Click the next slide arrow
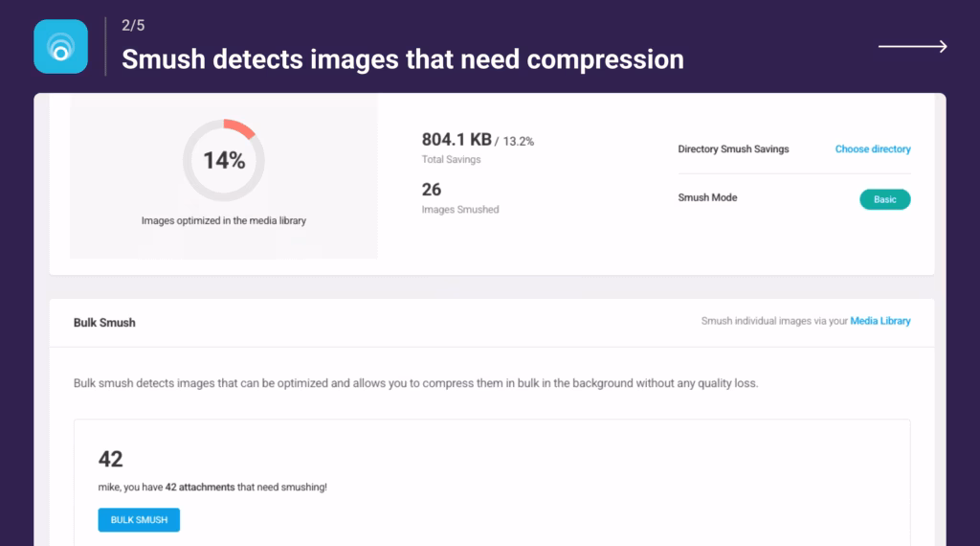 pyautogui.click(x=912, y=46)
